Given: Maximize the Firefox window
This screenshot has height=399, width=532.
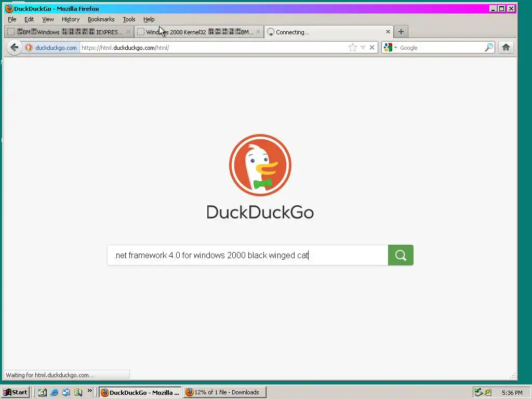Looking at the screenshot, I should pyautogui.click(x=501, y=8).
